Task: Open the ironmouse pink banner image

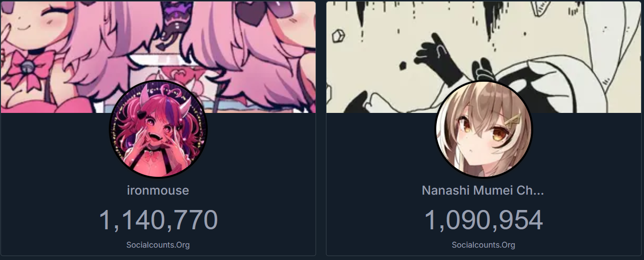Action: pyautogui.click(x=158, y=57)
